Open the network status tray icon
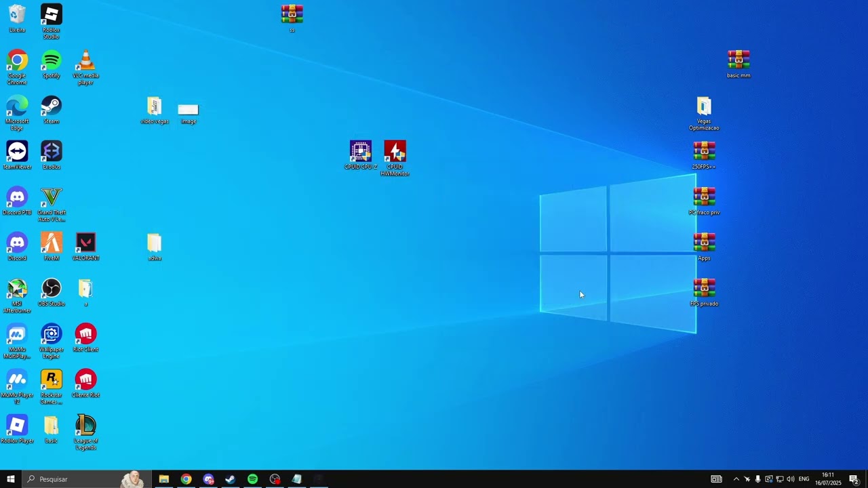 (779, 479)
